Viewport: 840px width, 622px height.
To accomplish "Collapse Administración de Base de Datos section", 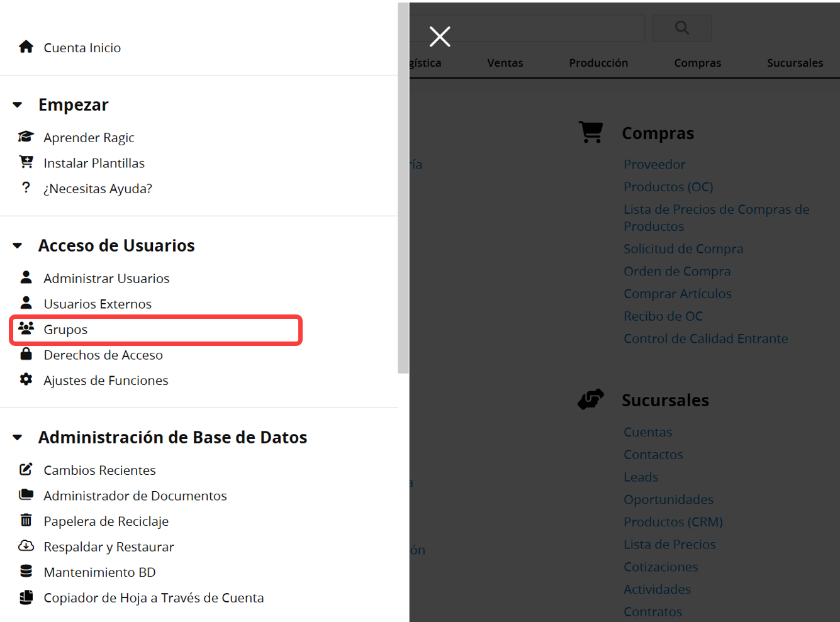I will click(x=18, y=438).
